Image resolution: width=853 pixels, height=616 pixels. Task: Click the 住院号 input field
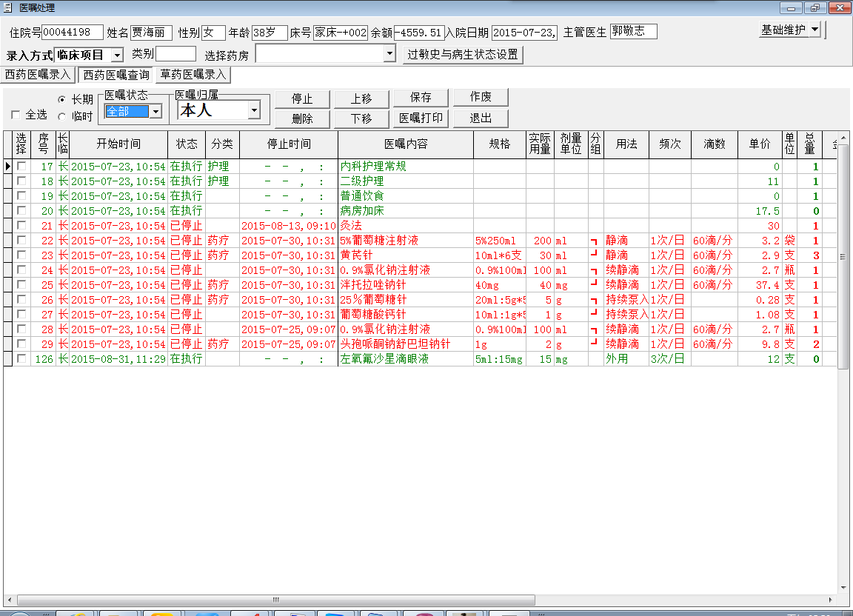click(x=73, y=32)
